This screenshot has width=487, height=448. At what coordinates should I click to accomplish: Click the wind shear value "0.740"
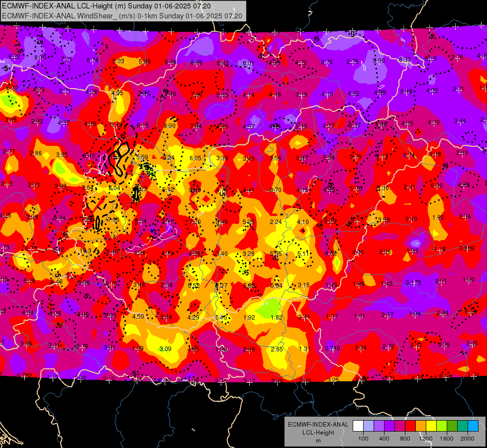coord(333,348)
